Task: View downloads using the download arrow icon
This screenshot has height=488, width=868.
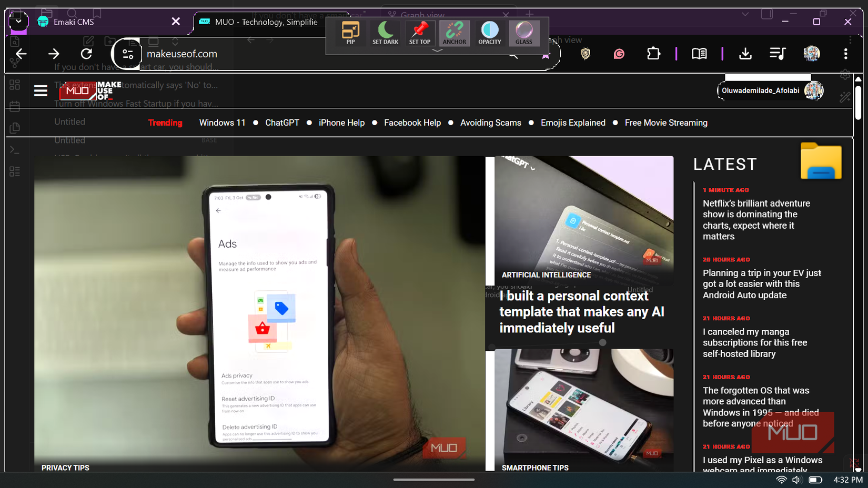Action: [x=745, y=54]
